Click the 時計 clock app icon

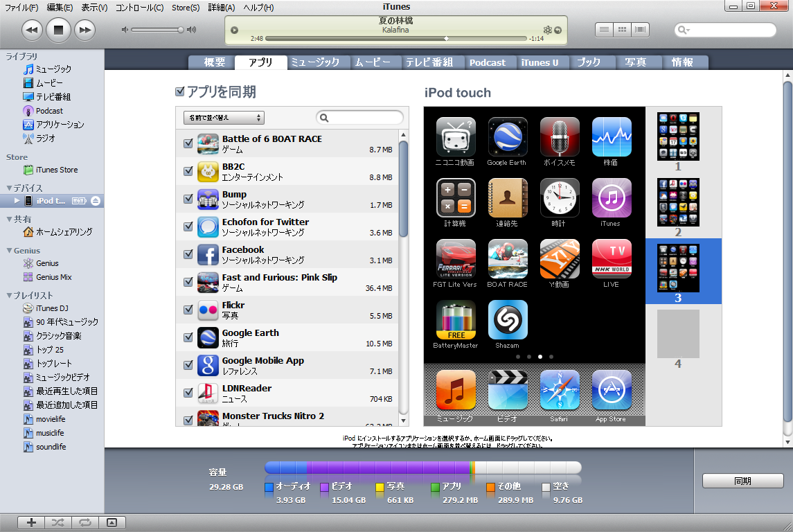pyautogui.click(x=560, y=197)
